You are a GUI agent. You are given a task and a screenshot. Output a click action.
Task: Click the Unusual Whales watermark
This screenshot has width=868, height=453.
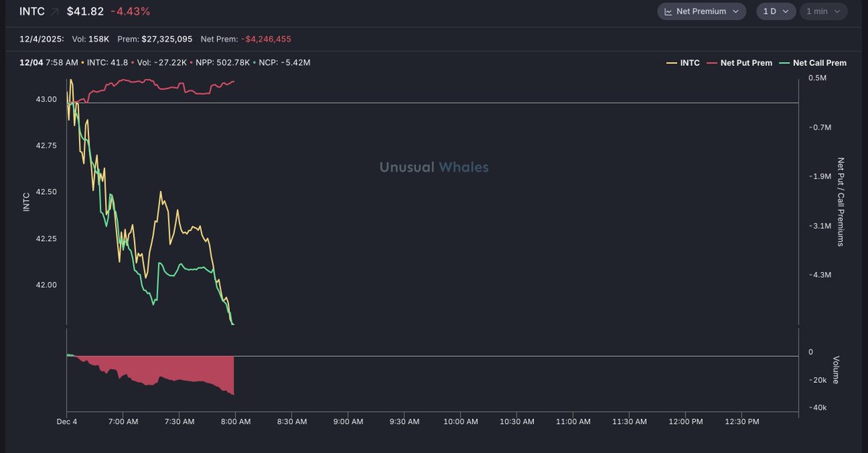(x=433, y=167)
